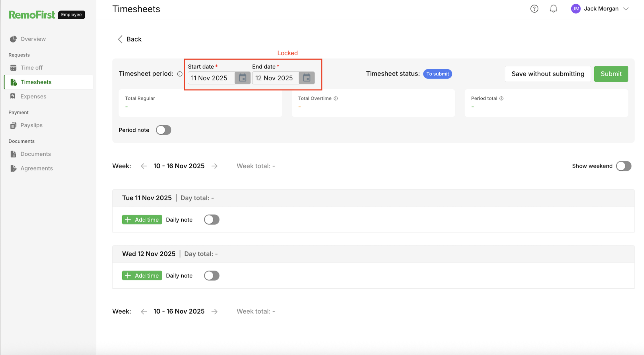Toggle Daily note for Wed 12 Nov

(212, 275)
